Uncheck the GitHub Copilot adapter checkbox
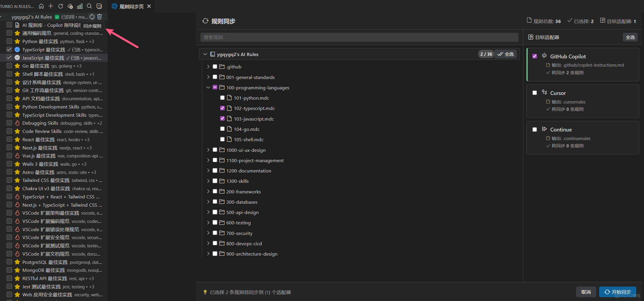 [x=535, y=56]
